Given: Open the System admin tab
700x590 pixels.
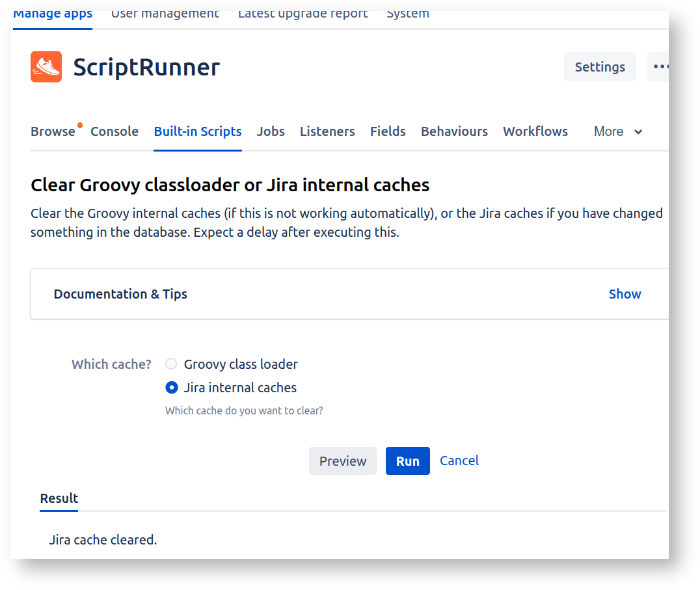Looking at the screenshot, I should [408, 15].
